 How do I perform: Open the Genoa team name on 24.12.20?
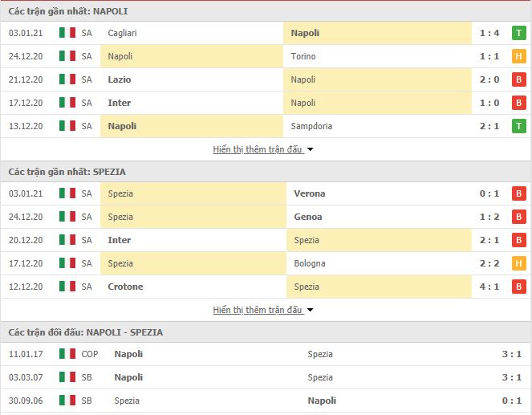pos(308,217)
